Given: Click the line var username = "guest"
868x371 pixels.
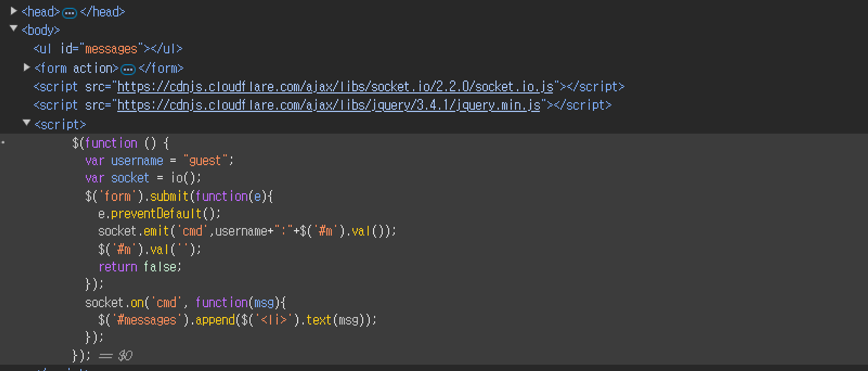Looking at the screenshot, I should click(159, 161).
